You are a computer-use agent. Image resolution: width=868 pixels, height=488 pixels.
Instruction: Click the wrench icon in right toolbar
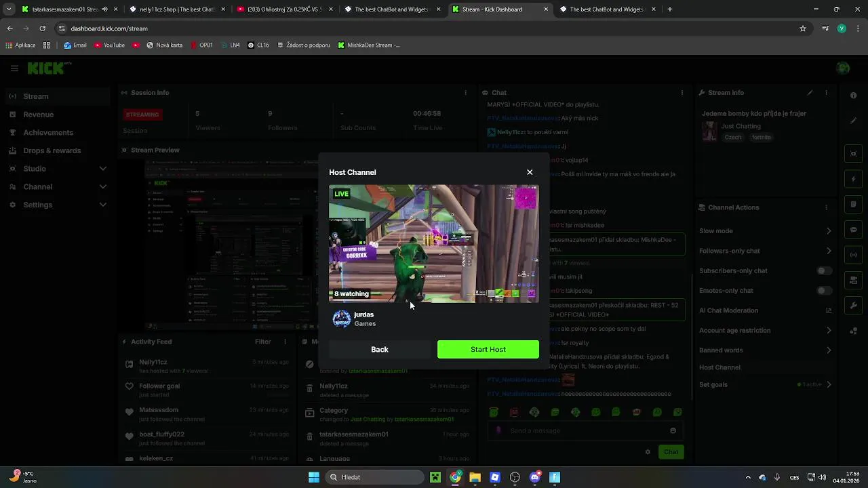(854, 306)
